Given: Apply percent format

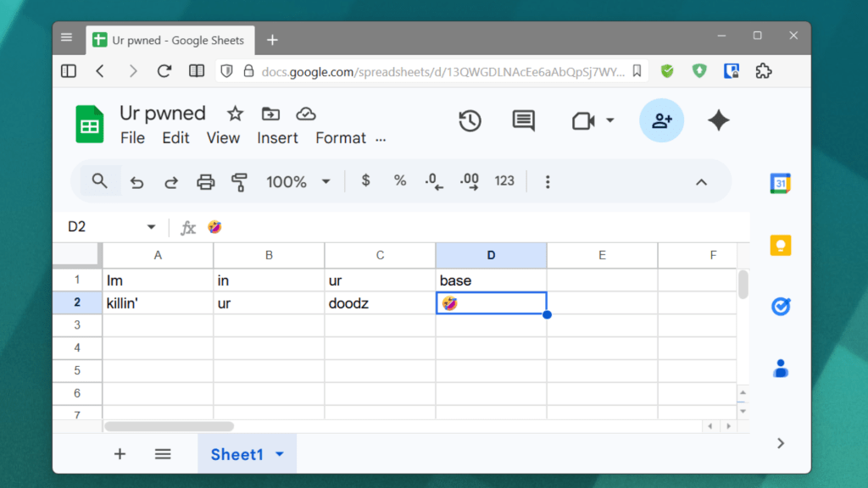Looking at the screenshot, I should (399, 181).
